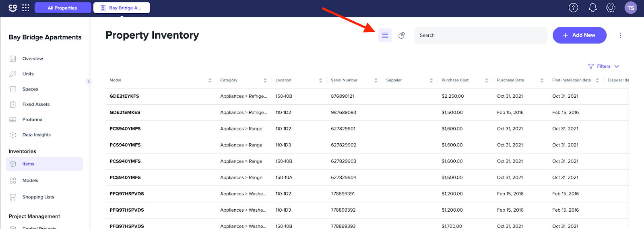
Task: Click the Proforma table icon
Action: pyautogui.click(x=13, y=120)
